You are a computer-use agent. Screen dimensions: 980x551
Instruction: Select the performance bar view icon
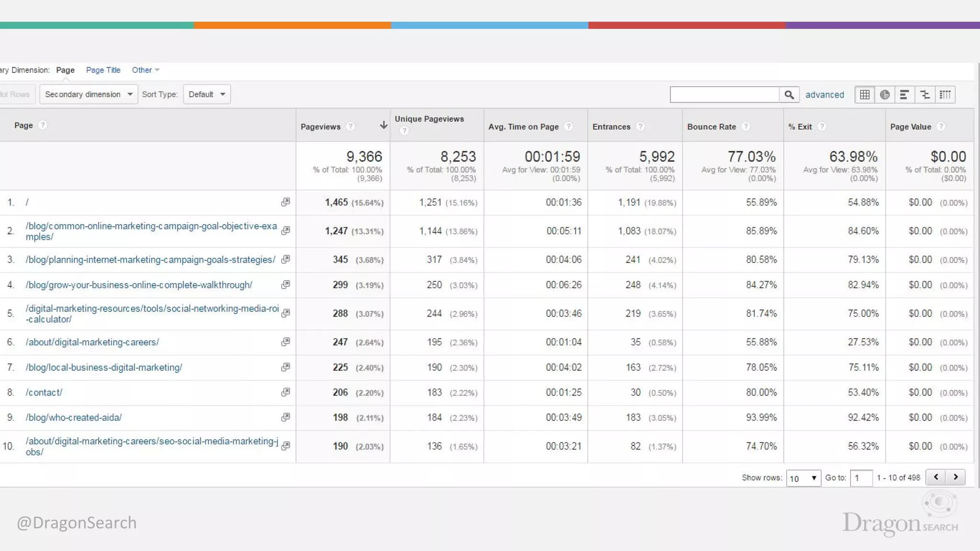904,95
